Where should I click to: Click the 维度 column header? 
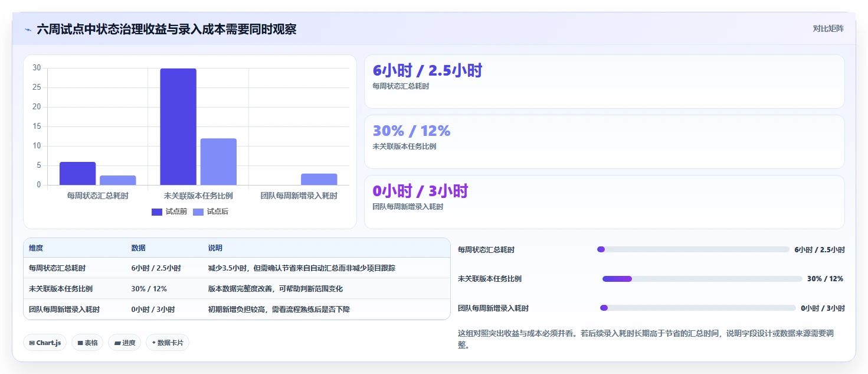pos(36,248)
